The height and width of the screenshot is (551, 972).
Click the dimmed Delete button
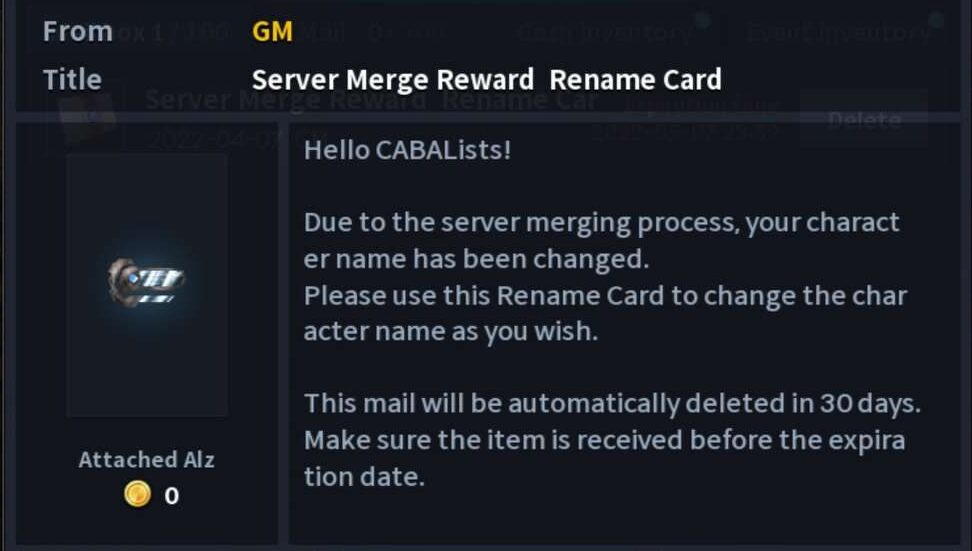coord(864,121)
